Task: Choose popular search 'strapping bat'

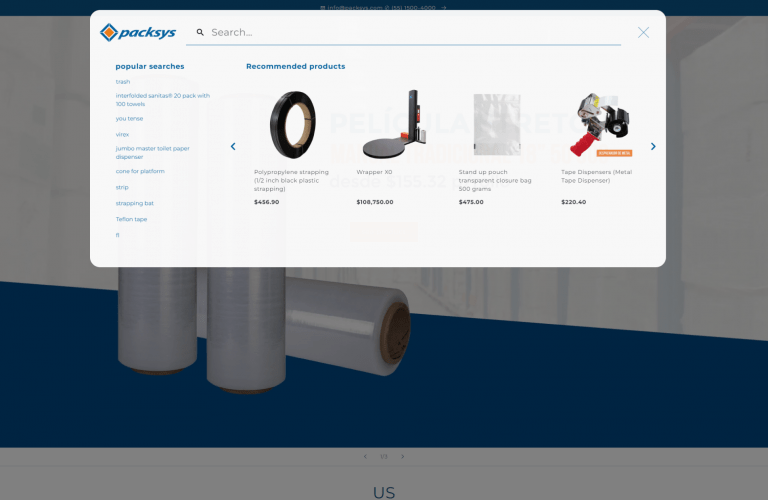Action: (135, 203)
